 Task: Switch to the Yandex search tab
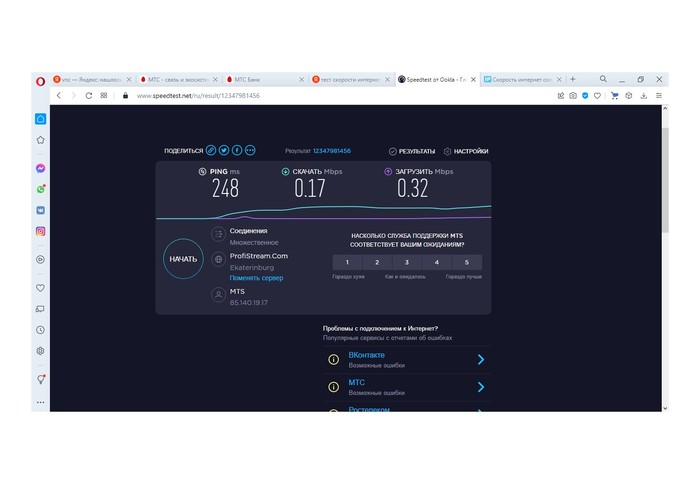[x=92, y=79]
